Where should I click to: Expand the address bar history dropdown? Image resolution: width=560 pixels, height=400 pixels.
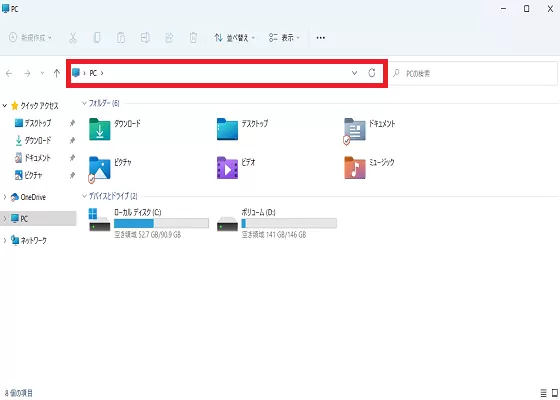(x=354, y=73)
